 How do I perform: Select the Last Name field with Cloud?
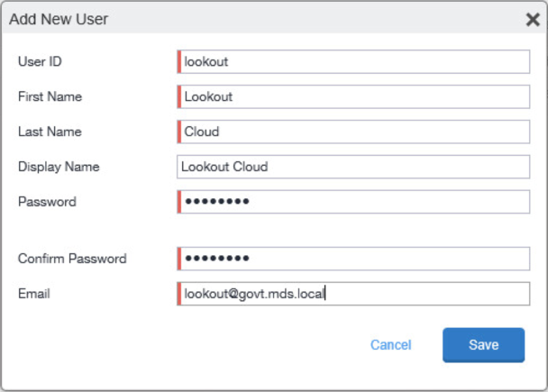point(353,132)
